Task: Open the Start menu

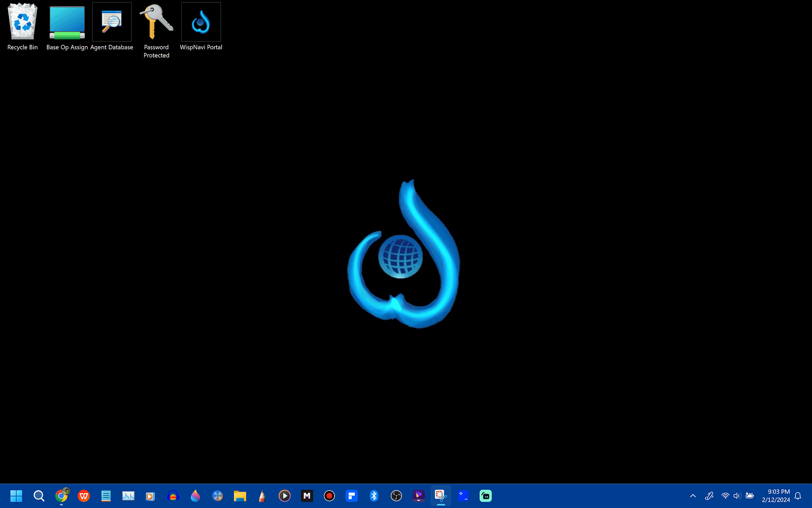Action: tap(16, 496)
